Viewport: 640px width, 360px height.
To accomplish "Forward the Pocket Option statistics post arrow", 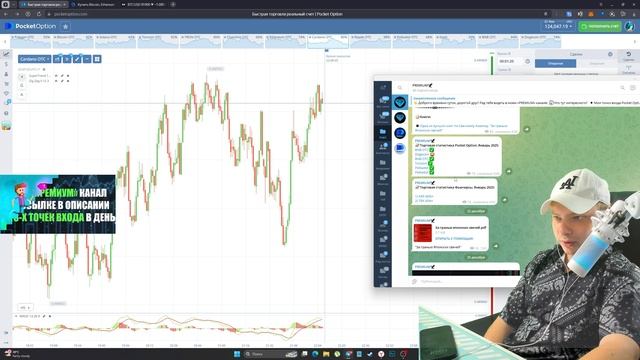I will click(x=509, y=171).
